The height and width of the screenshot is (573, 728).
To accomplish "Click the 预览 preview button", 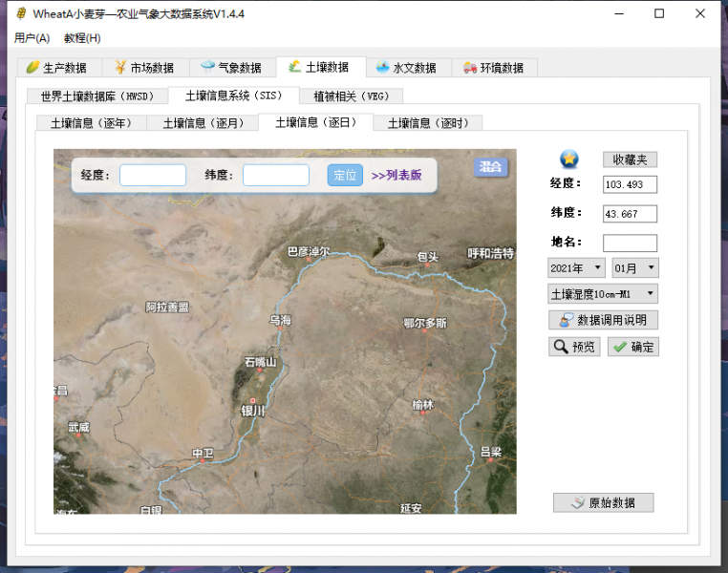I will click(x=574, y=347).
